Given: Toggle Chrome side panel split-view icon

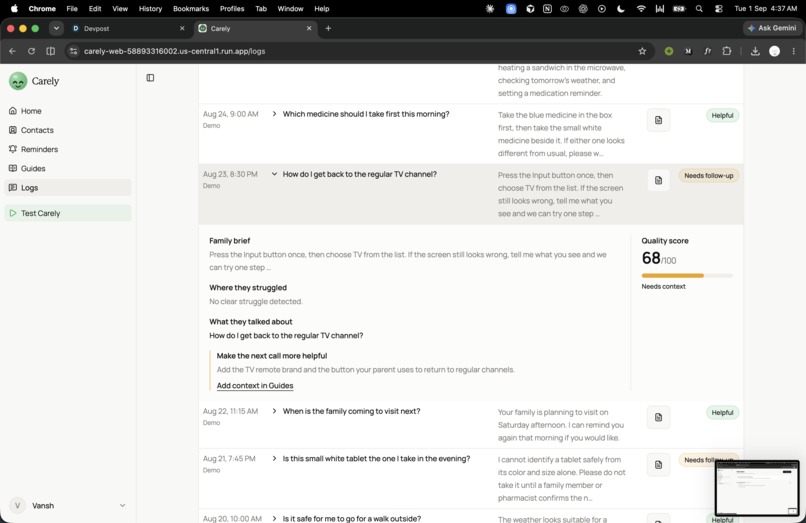Looking at the screenshot, I should (x=50, y=51).
